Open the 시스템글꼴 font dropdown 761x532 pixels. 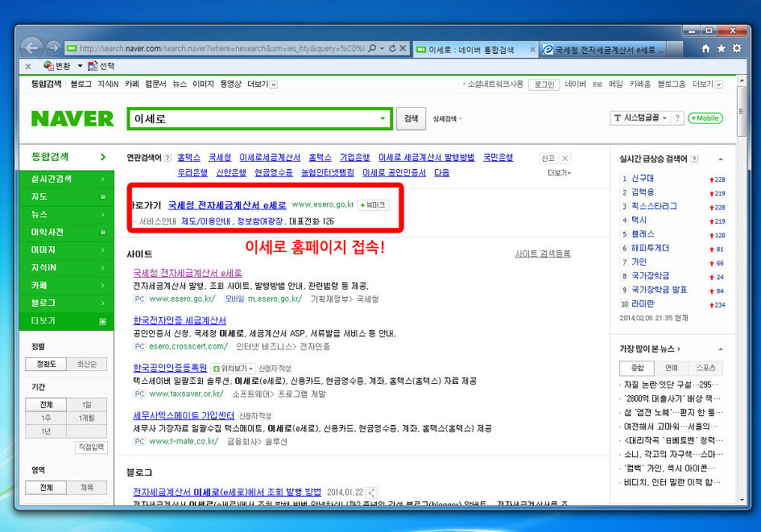(x=640, y=118)
